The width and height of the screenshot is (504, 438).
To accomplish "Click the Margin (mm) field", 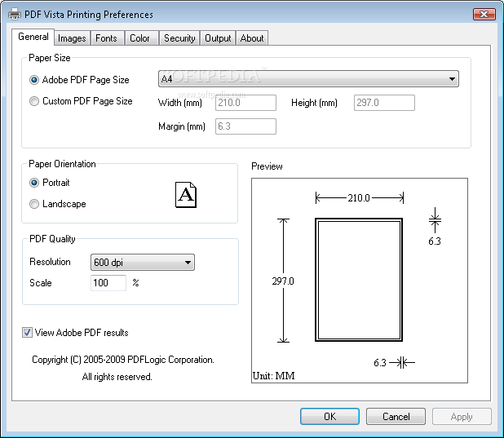I will (x=245, y=126).
